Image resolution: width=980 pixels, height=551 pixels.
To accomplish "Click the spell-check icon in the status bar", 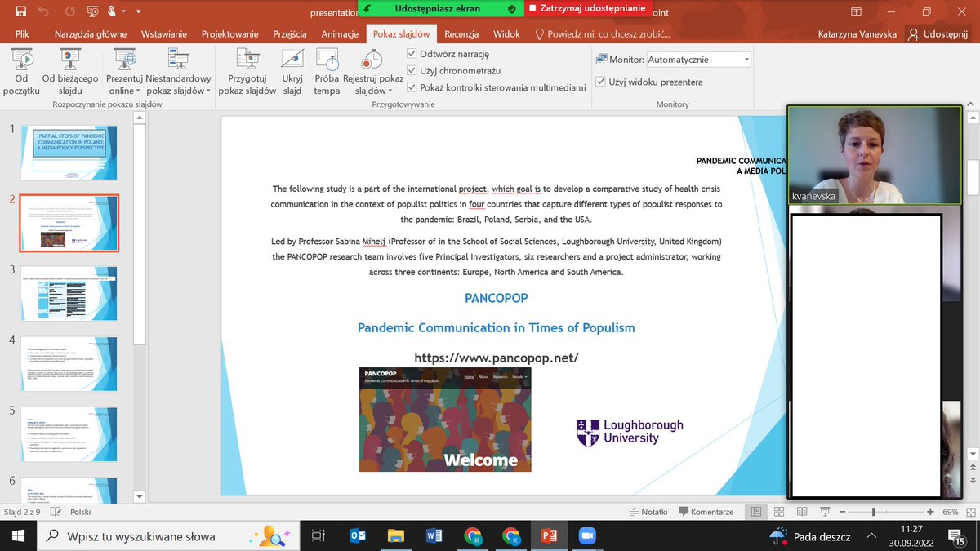I will (x=57, y=512).
